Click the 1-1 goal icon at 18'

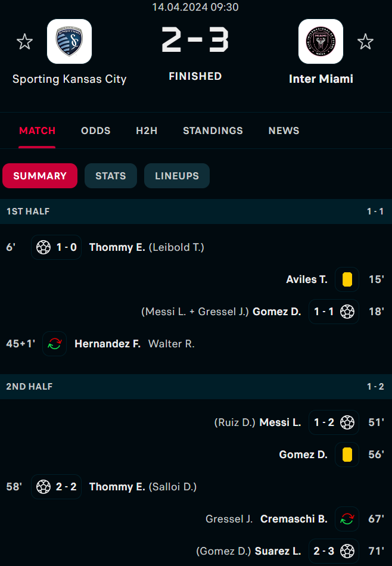click(x=347, y=312)
